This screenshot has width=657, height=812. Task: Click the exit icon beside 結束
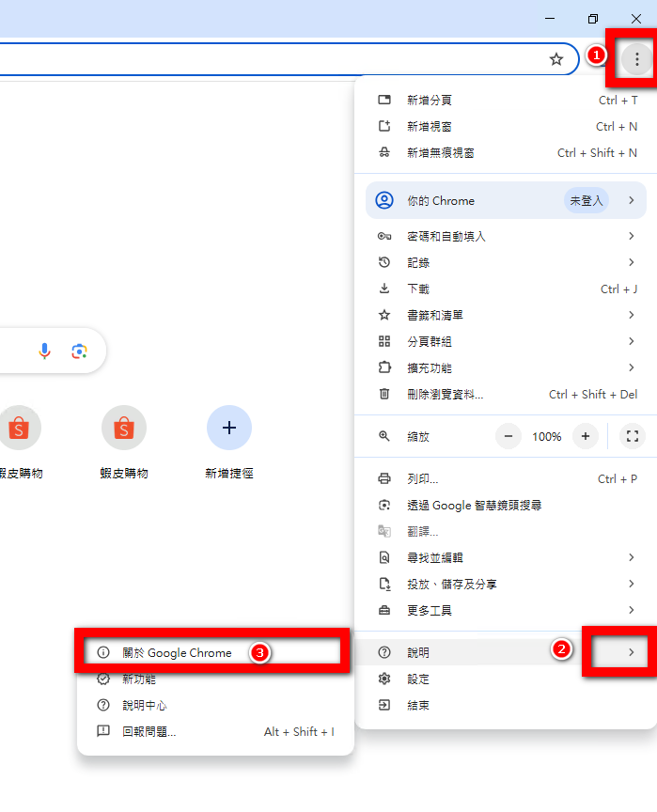pyautogui.click(x=384, y=705)
